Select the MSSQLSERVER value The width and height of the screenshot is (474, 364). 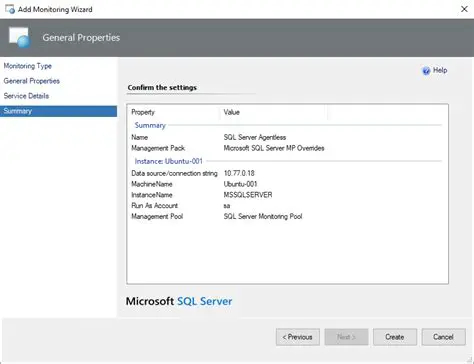coord(248,195)
